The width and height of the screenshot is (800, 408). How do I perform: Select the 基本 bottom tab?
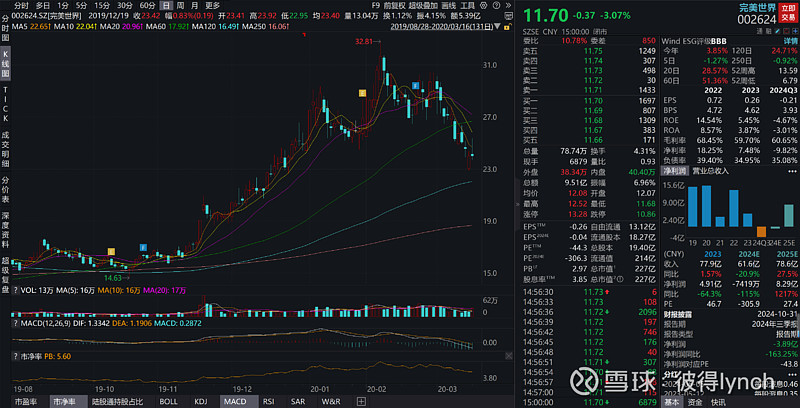tap(671, 402)
